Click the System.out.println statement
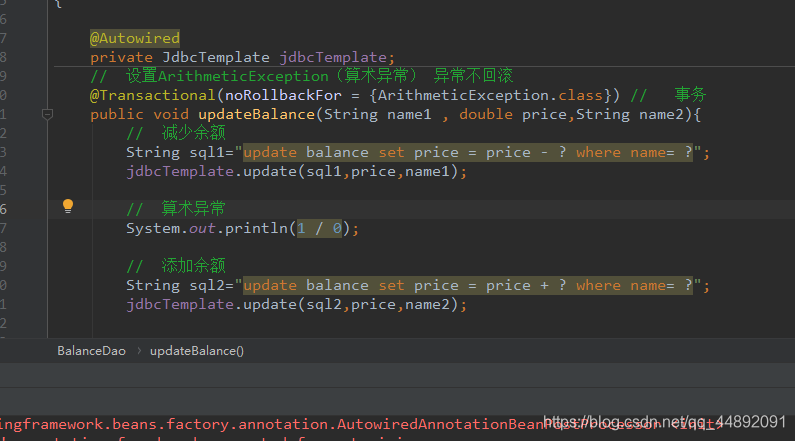The height and width of the screenshot is (441, 795). coord(242,229)
